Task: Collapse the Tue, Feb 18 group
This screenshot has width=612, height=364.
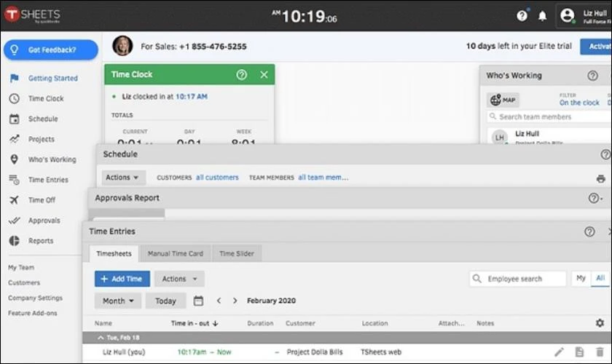Action: coord(101,338)
